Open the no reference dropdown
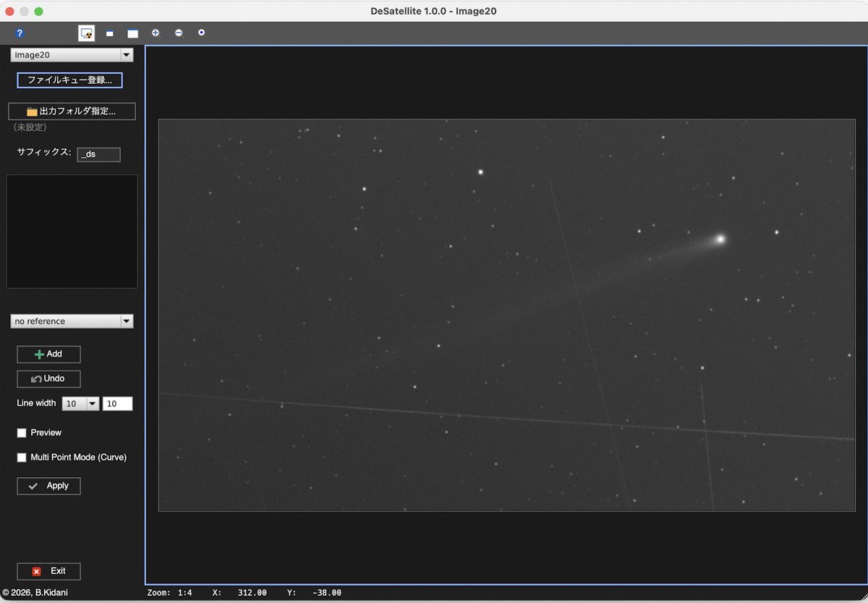 pos(72,321)
